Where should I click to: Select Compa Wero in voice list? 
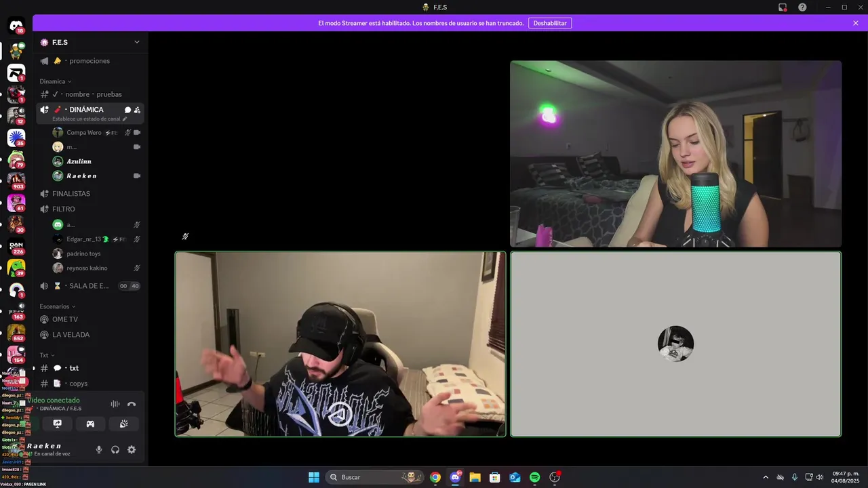[x=96, y=133]
